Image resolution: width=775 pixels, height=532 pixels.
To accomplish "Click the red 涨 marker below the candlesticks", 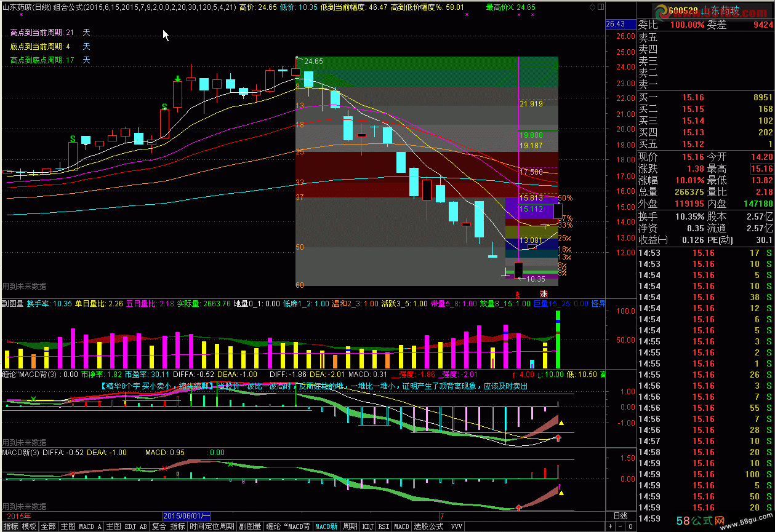I will tap(543, 294).
